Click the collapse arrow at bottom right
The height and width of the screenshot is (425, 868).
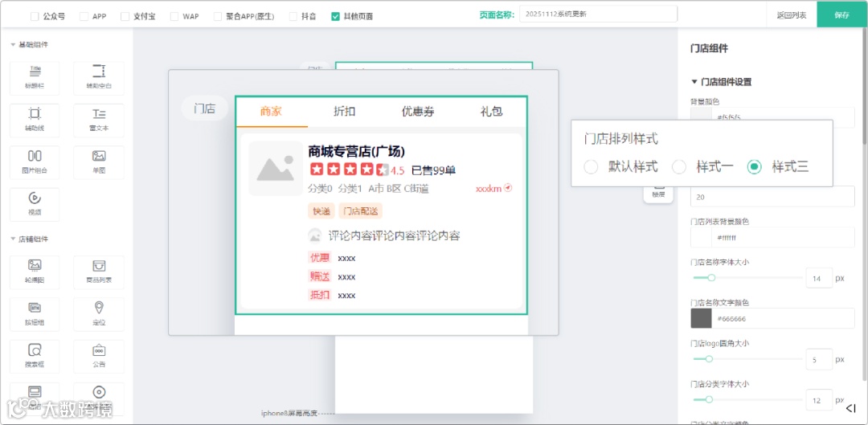[851, 408]
